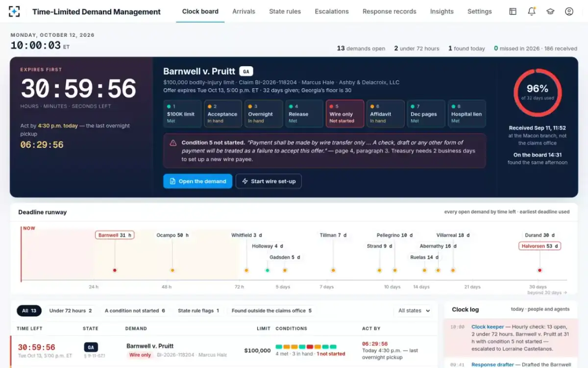Viewport: 588px width, 368px height.
Task: Click the 1 found today stat
Action: tap(466, 49)
